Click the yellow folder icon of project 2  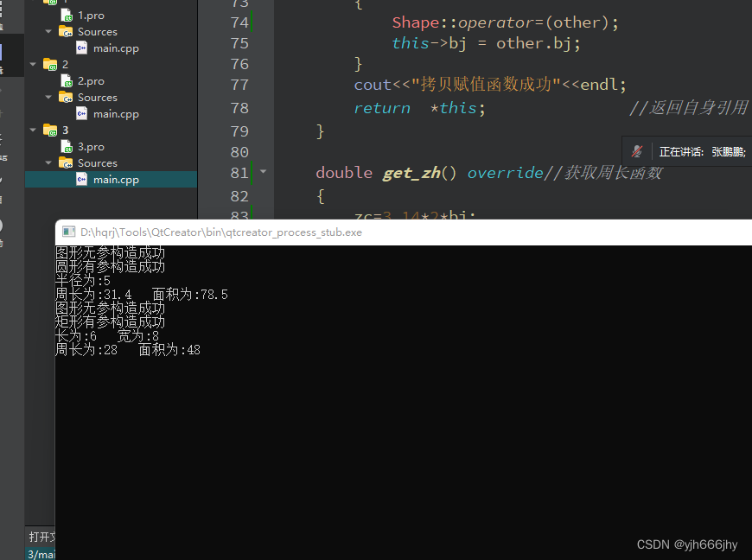pos(49,64)
